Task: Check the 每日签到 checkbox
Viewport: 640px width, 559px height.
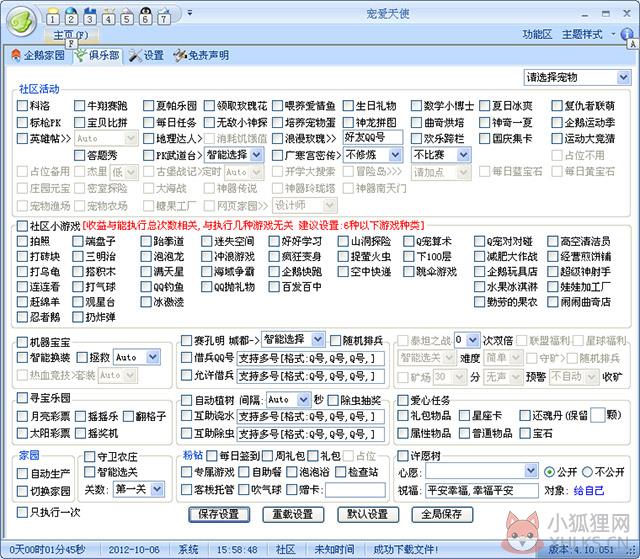Action: 211,455
